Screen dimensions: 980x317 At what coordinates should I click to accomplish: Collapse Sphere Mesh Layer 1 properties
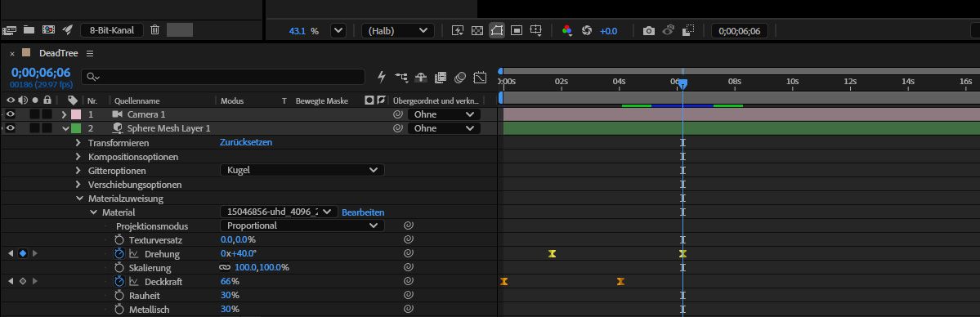[x=65, y=128]
